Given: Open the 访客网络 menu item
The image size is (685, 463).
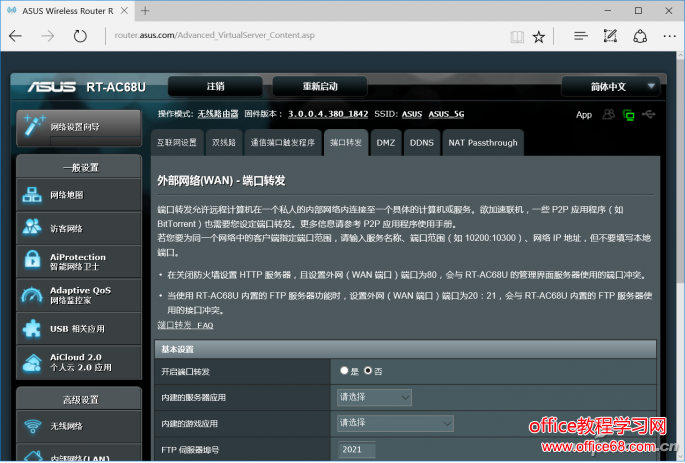Looking at the screenshot, I should coord(79,228).
